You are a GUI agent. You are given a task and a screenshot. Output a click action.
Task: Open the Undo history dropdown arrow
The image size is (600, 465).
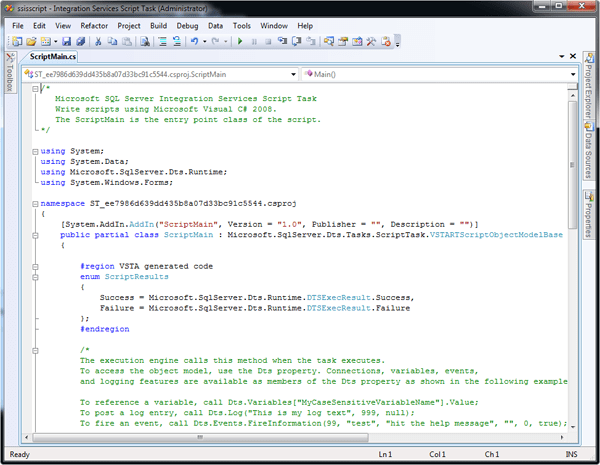point(205,41)
